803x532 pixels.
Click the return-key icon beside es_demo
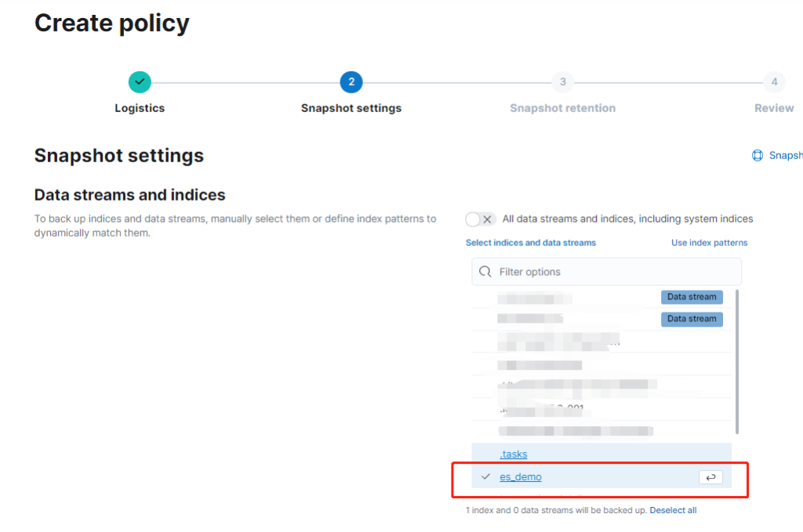[710, 477]
